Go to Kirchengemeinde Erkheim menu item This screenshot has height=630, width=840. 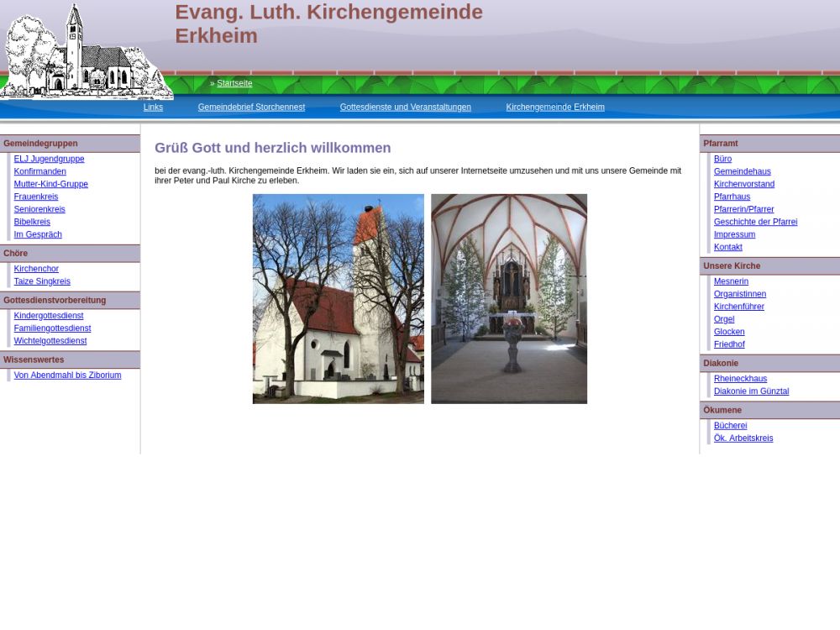tap(554, 108)
